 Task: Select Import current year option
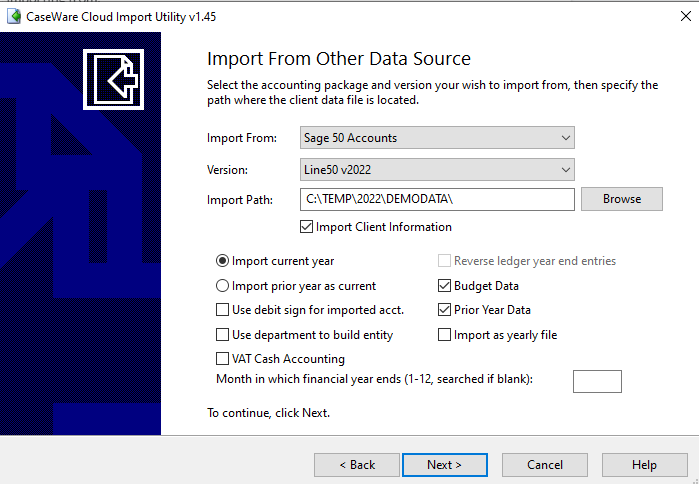[223, 261]
